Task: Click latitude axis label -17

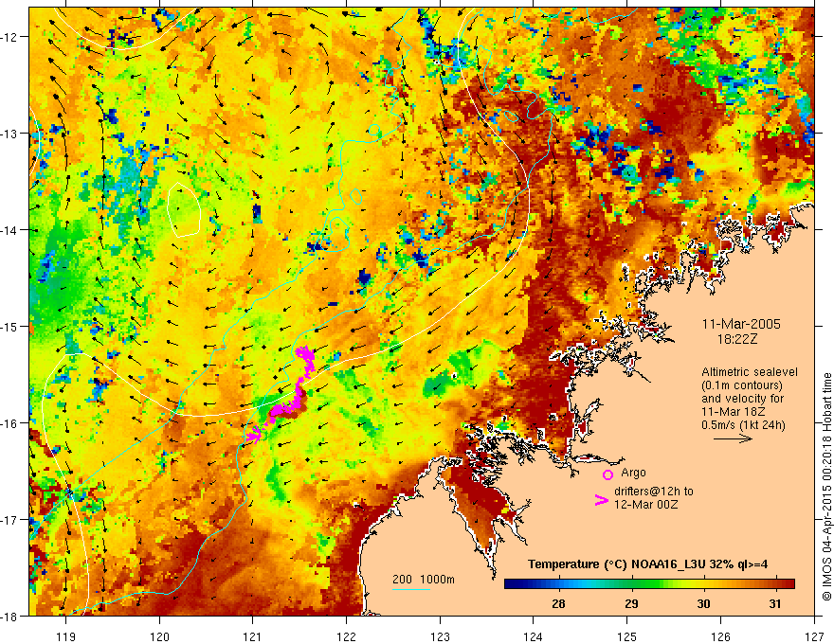Action: (x=9, y=520)
